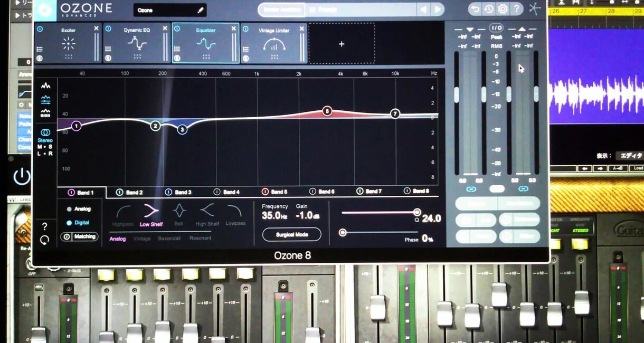This screenshot has height=343, width=644.
Task: Choose the Bell filter shape
Action: click(x=179, y=215)
